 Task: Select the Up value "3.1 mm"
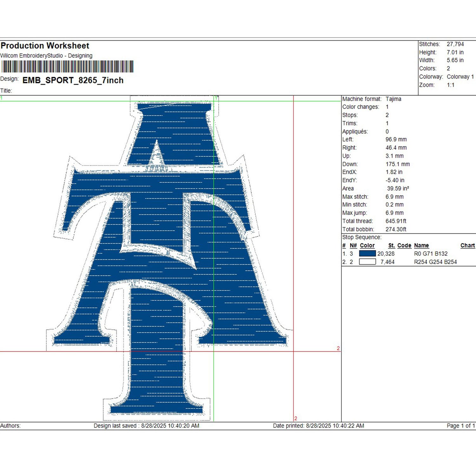(395, 156)
